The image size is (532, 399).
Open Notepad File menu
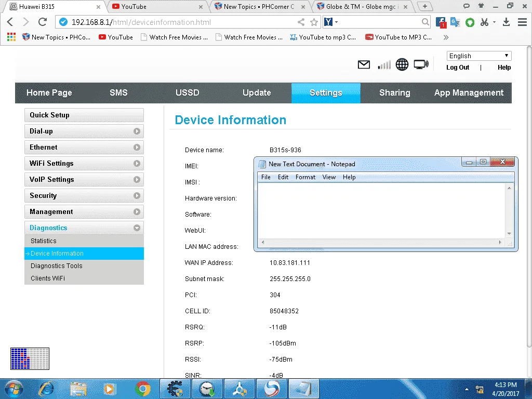tap(265, 177)
